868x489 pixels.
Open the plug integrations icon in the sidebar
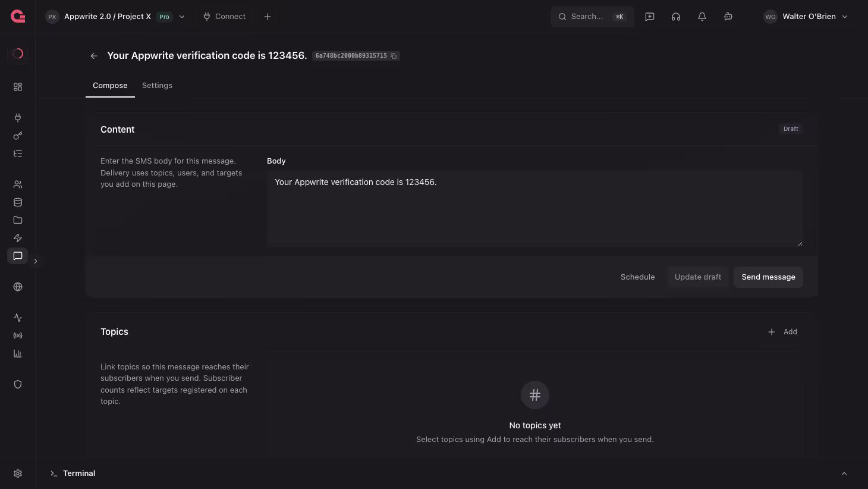pyautogui.click(x=18, y=118)
